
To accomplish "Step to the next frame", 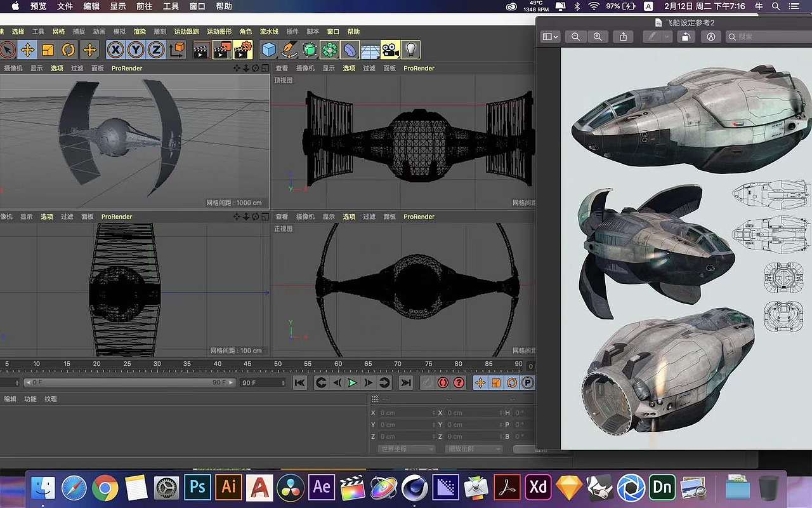I will click(x=368, y=382).
